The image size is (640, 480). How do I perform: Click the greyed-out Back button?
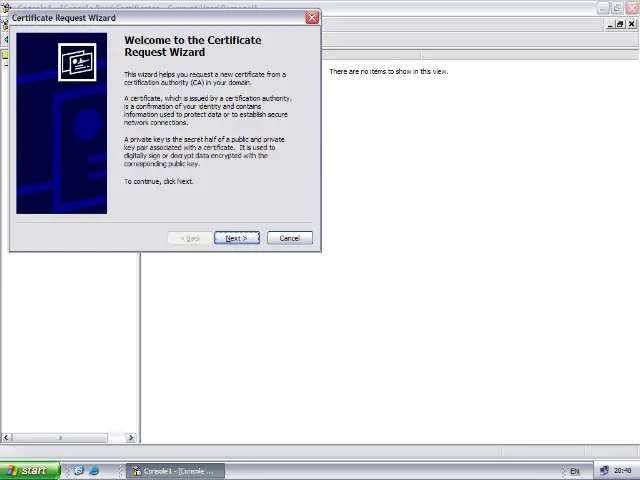190,238
